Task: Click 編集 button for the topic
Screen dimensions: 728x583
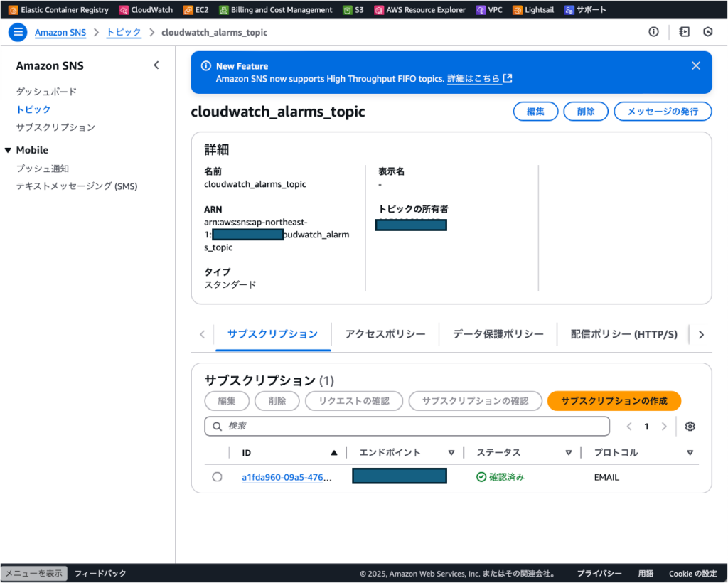Action: [535, 112]
